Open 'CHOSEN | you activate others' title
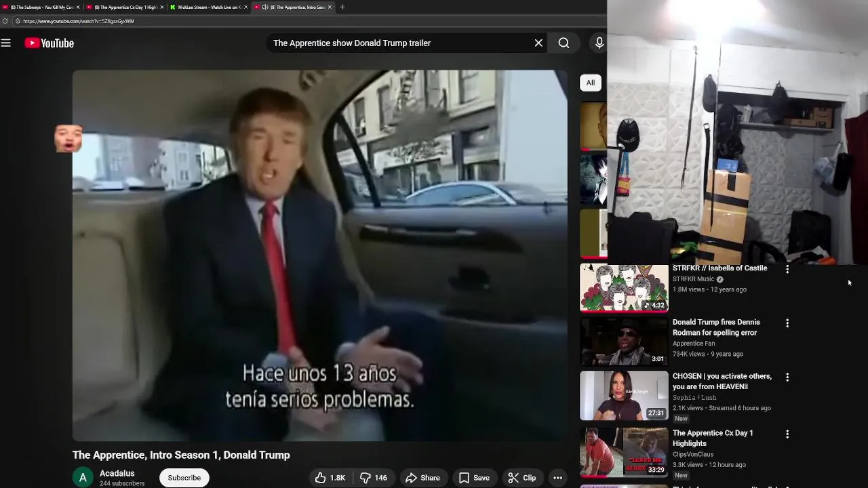 (x=722, y=382)
